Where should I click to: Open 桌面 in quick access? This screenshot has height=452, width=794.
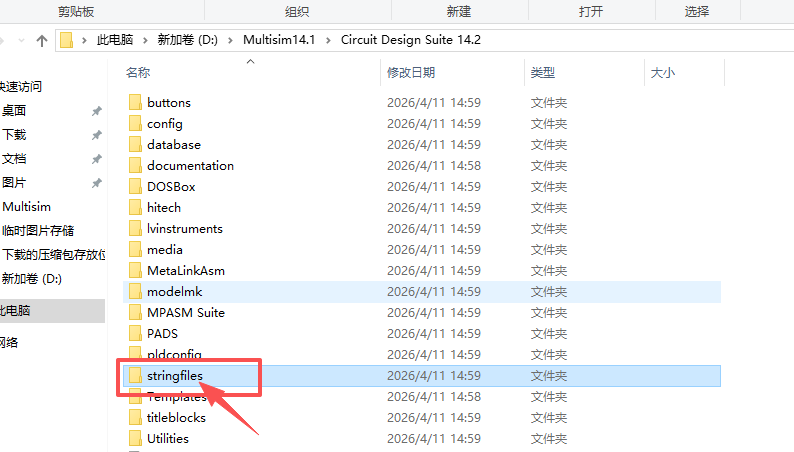[x=14, y=111]
